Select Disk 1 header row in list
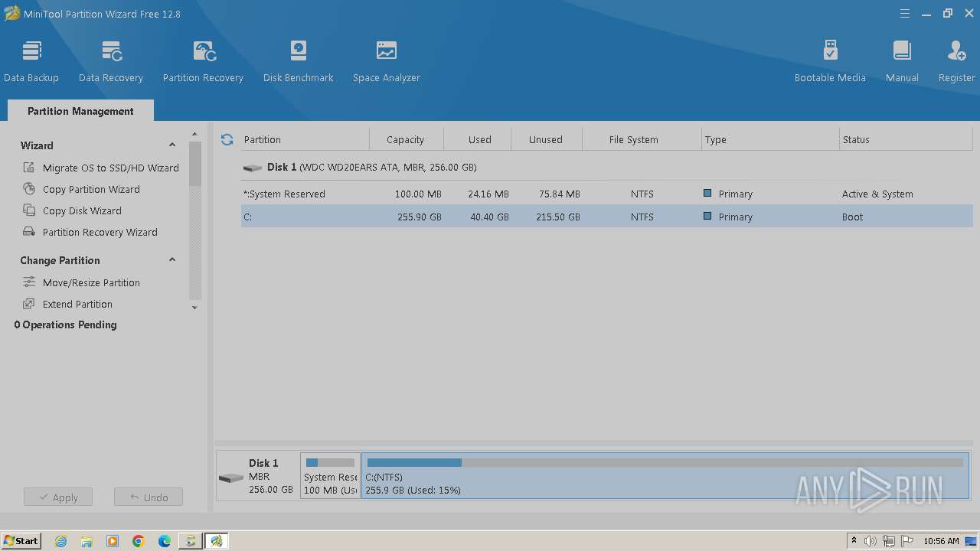Screen dimensions: 980x551 click(607, 167)
